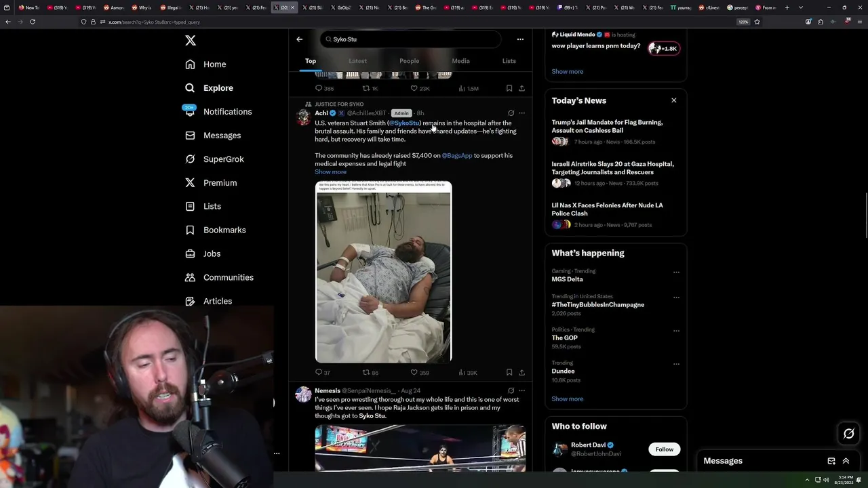Image resolution: width=868 pixels, height=488 pixels.
Task: Open the @BagsApp mention link
Action: 457,156
